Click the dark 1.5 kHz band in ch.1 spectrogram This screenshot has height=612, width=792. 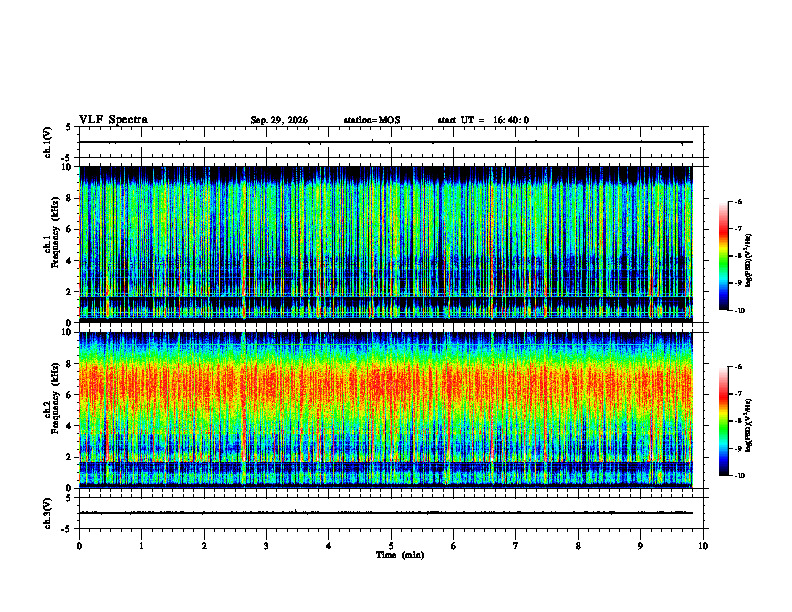click(x=386, y=301)
